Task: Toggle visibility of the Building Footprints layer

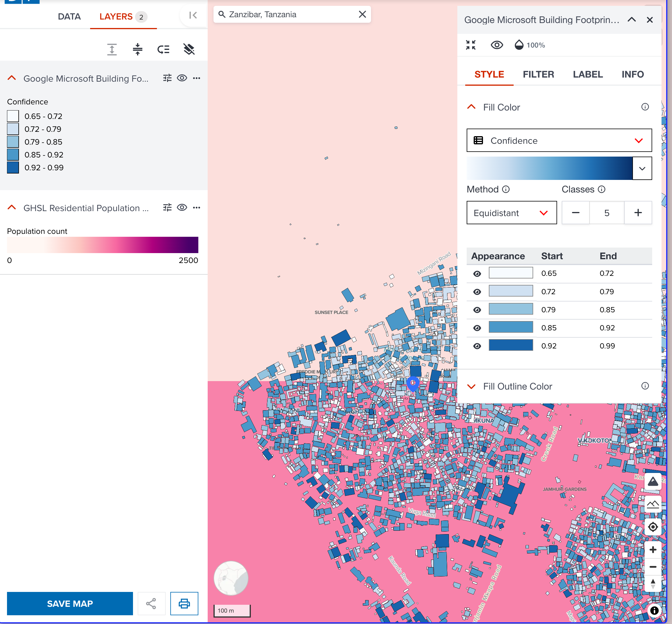Action: tap(182, 78)
